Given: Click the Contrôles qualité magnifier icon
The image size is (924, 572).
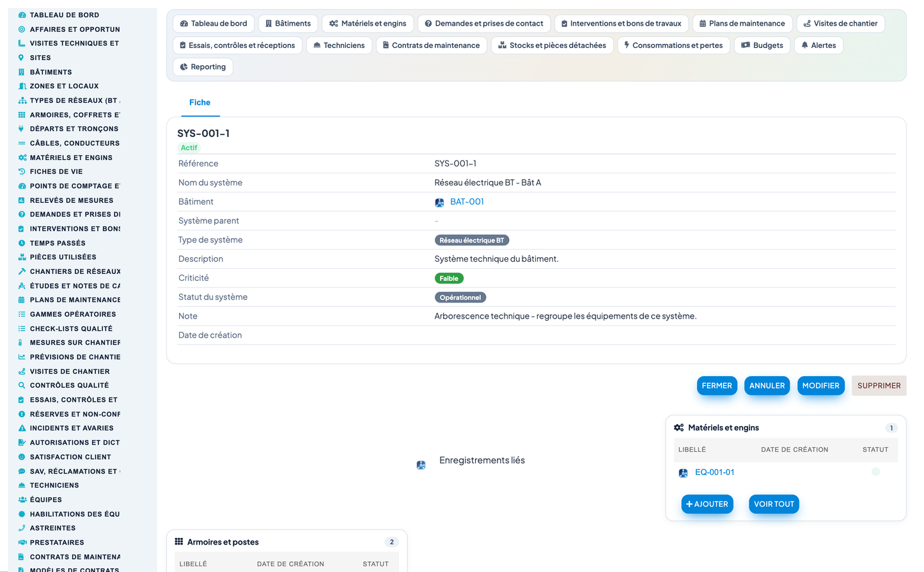Looking at the screenshot, I should pyautogui.click(x=22, y=385).
